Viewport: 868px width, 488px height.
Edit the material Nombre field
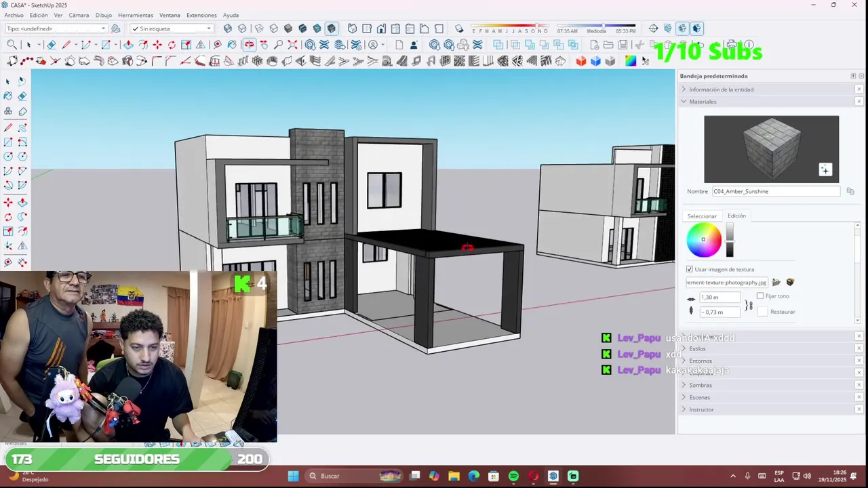[776, 191]
